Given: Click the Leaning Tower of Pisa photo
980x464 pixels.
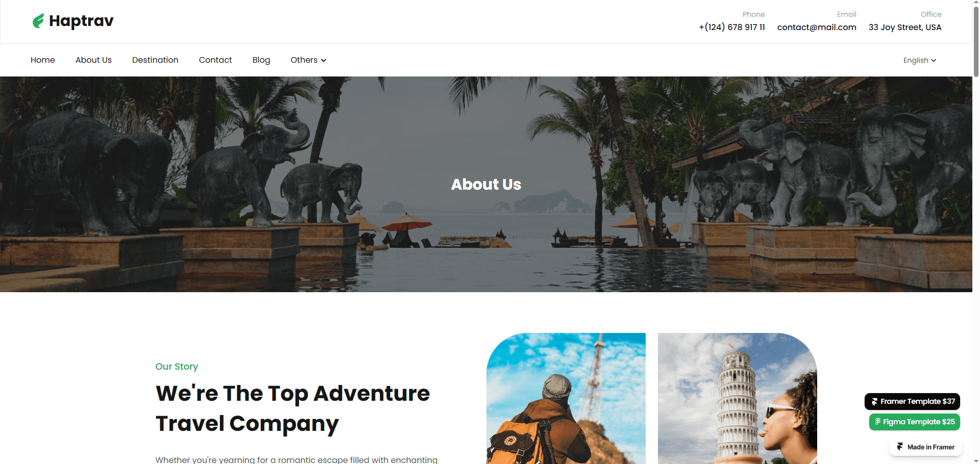Looking at the screenshot, I should (x=738, y=398).
